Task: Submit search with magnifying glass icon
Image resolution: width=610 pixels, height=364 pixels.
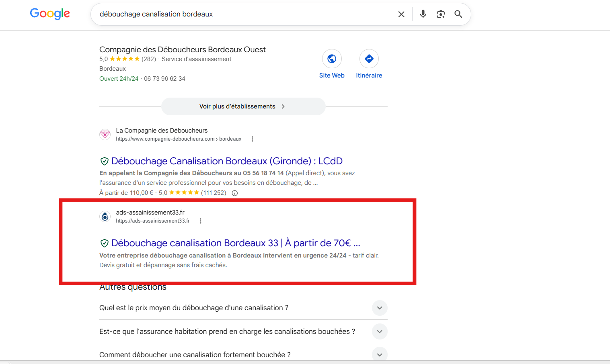Action: click(x=458, y=14)
